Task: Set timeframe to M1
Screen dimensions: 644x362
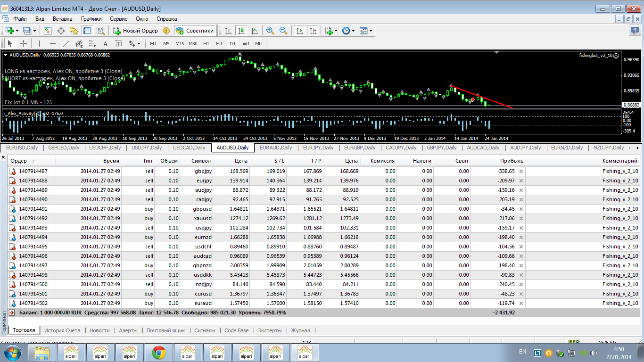Action: pos(153,43)
